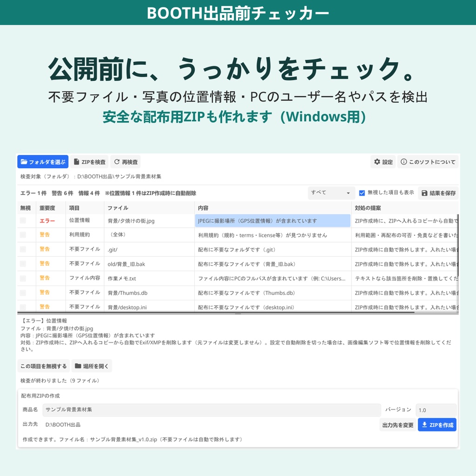Check ignore box for 背景/desktop.ini row

[x=23, y=307]
